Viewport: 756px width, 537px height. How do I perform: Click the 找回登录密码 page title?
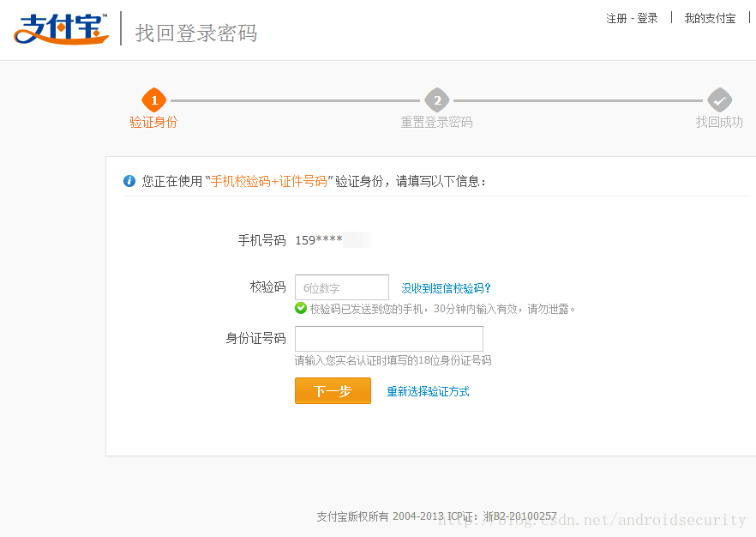[x=196, y=33]
